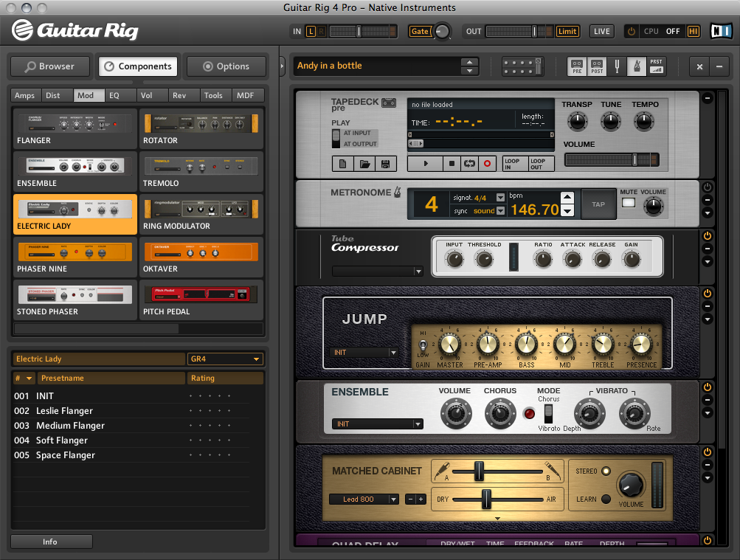Show the Tapedeck Pre module via its PRE icon
The image size is (740, 560).
pyautogui.click(x=578, y=66)
